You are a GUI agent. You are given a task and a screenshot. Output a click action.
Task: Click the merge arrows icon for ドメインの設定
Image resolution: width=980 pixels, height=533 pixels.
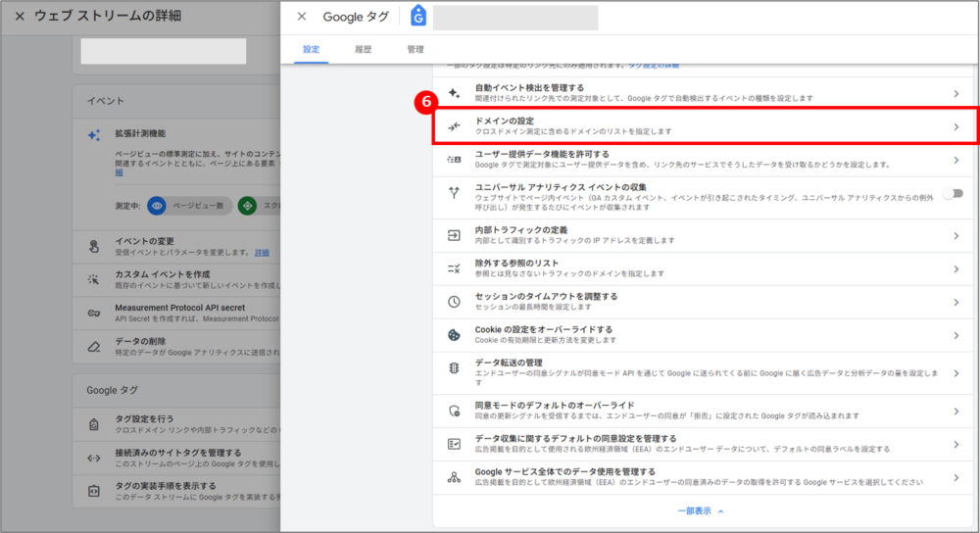(x=454, y=126)
